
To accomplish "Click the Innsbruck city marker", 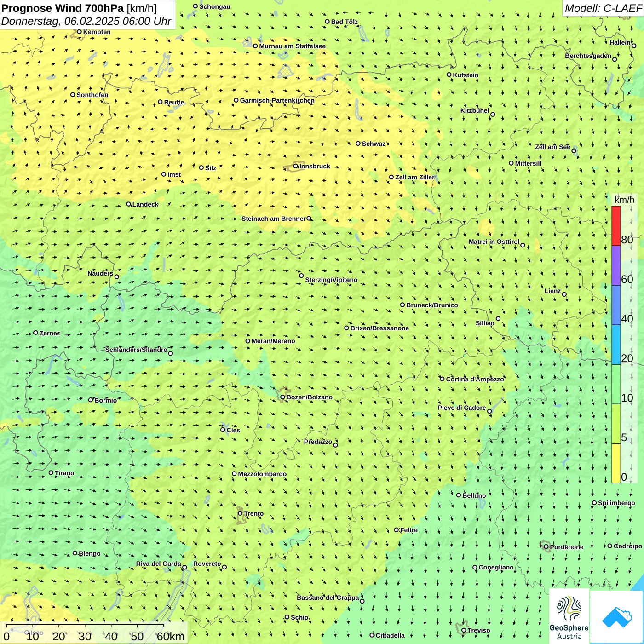I will [296, 166].
